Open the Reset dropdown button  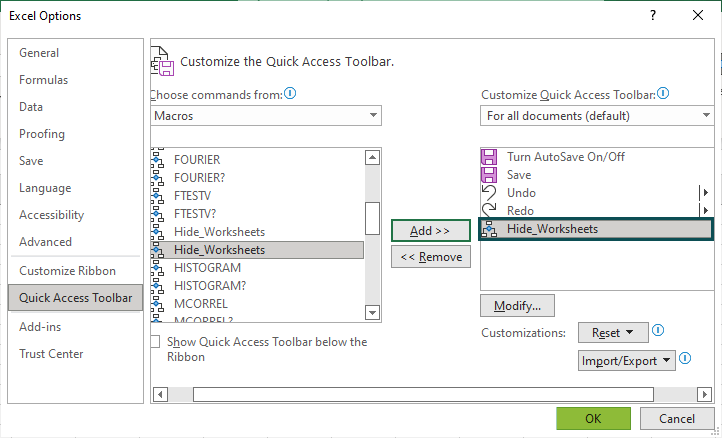coord(613,333)
